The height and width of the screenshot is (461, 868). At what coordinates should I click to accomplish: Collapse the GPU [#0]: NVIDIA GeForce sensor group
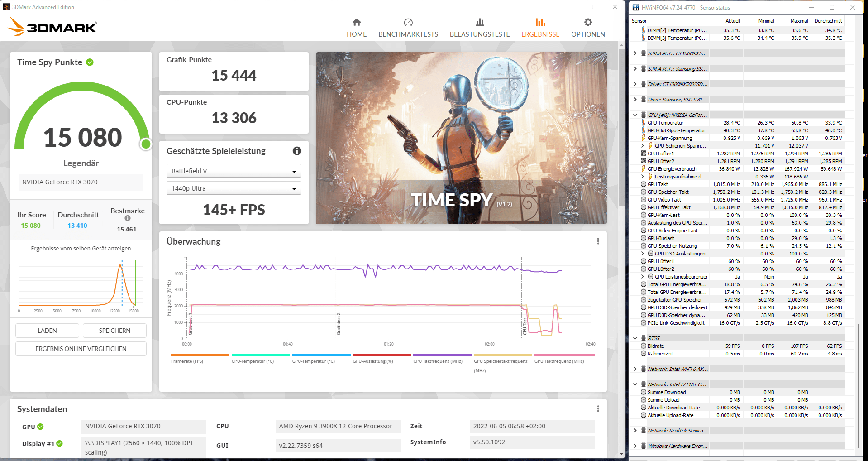[635, 115]
